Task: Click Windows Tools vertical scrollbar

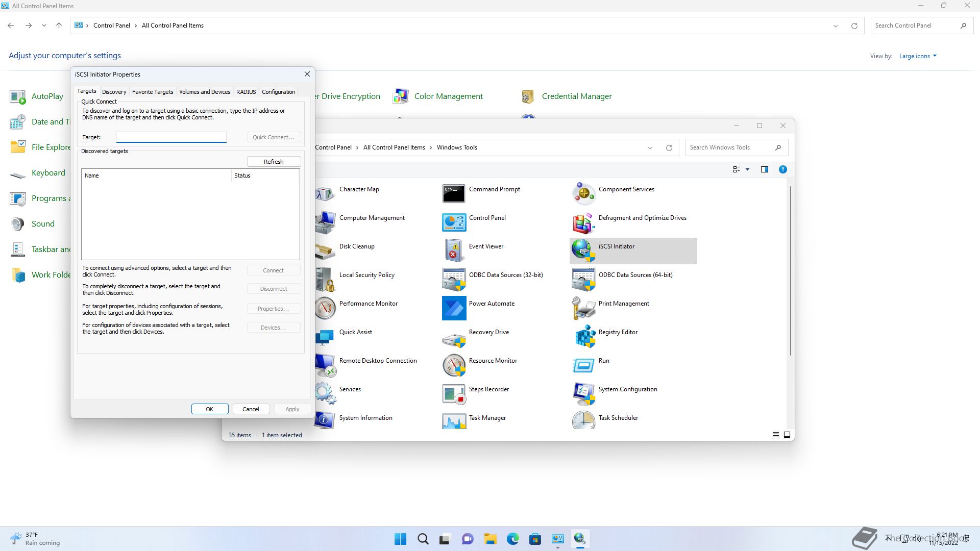Action: pyautogui.click(x=791, y=270)
